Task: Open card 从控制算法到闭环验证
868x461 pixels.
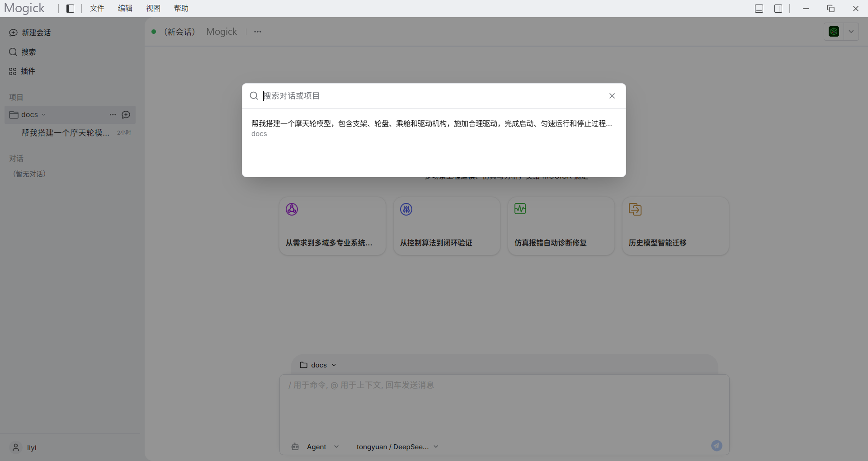Action: pos(447,226)
